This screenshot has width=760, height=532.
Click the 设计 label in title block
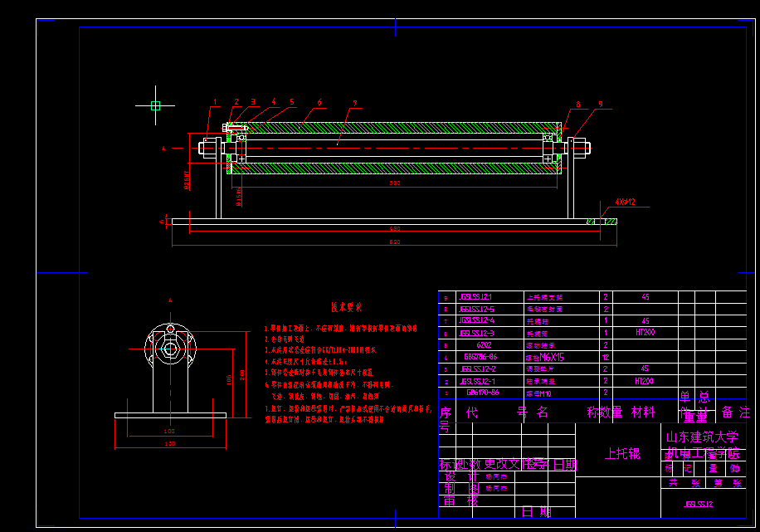461,476
